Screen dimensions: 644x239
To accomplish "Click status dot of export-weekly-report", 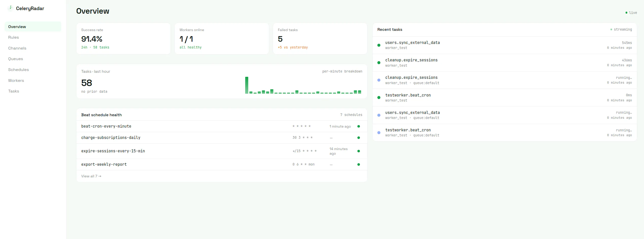I will 358,164.
